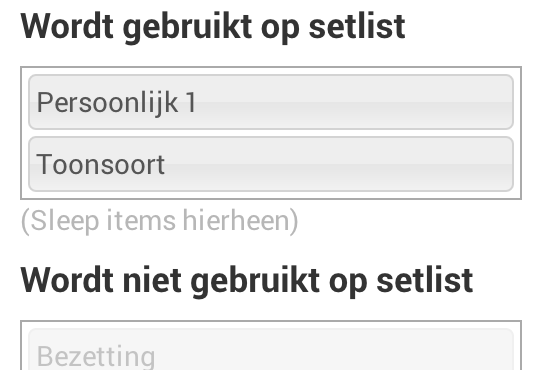The image size is (544, 370).
Task: Click the word 'gebruikt' in the first heading
Action: click(187, 28)
